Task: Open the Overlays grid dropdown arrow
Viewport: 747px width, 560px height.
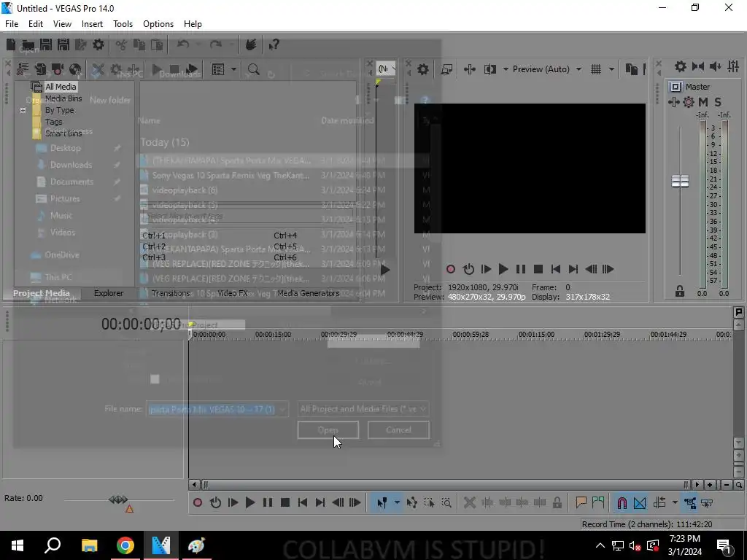Action: coord(612,69)
